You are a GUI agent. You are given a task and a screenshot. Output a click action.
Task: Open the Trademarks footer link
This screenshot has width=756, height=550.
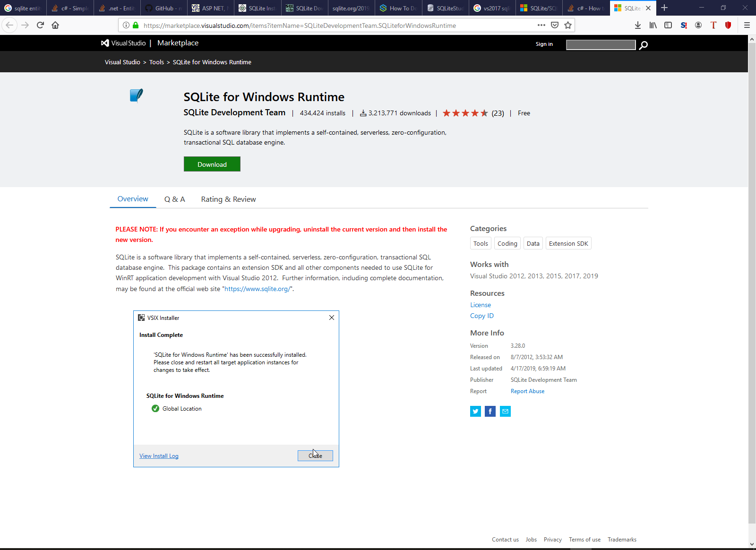pos(622,540)
